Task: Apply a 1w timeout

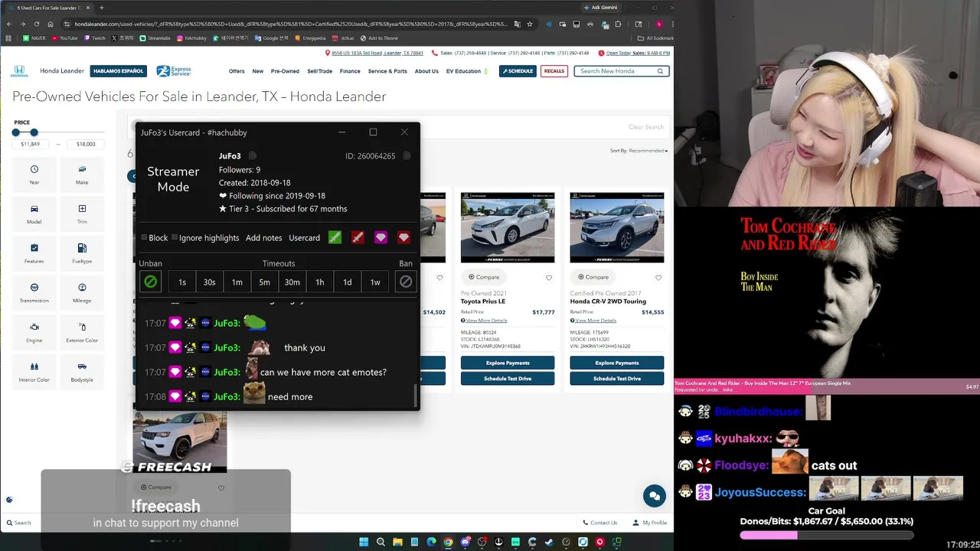Action: click(375, 282)
